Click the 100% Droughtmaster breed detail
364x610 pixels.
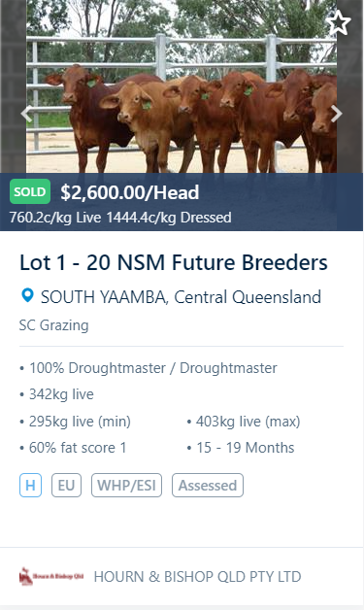coord(149,368)
